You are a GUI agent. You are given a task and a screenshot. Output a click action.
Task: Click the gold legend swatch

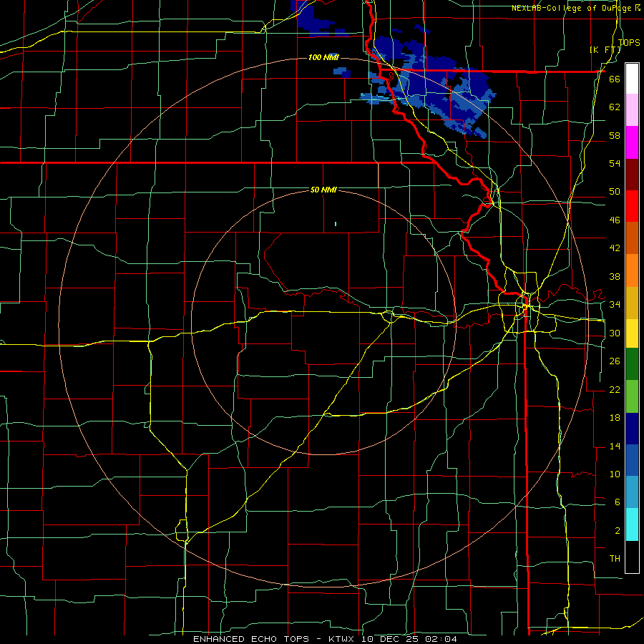click(x=632, y=303)
